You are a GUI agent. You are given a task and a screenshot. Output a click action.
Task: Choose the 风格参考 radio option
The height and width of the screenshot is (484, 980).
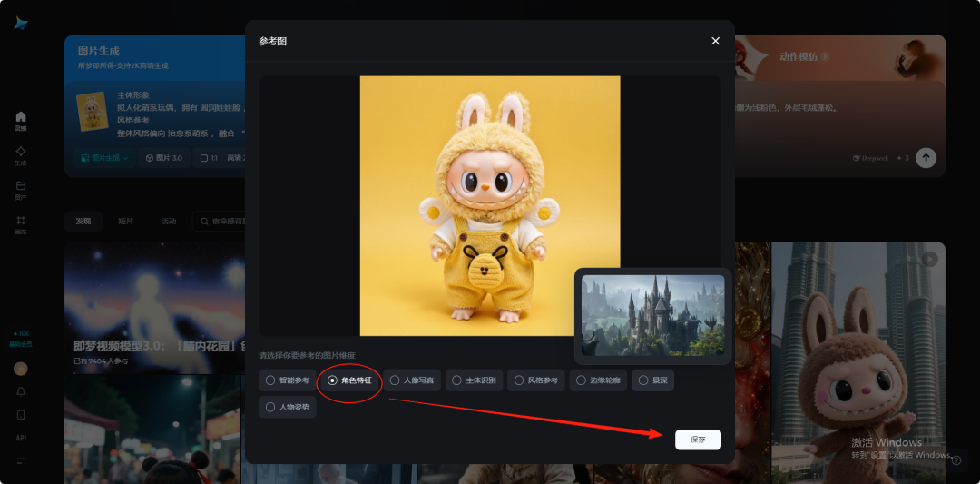coord(536,380)
